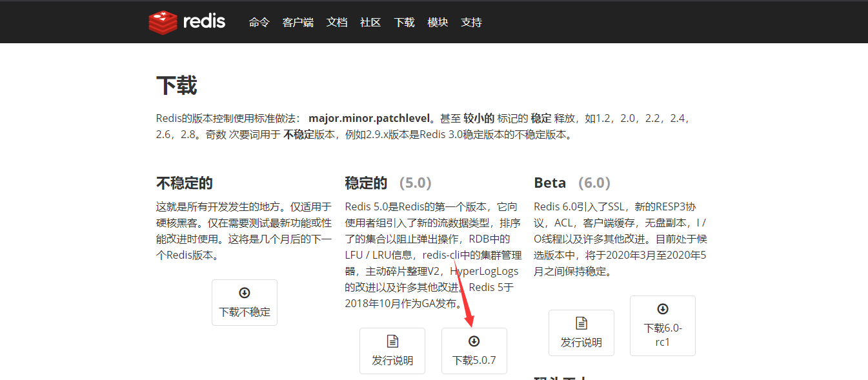The height and width of the screenshot is (380, 868).
Task: Click the 下载不稳定 download button
Action: point(245,303)
